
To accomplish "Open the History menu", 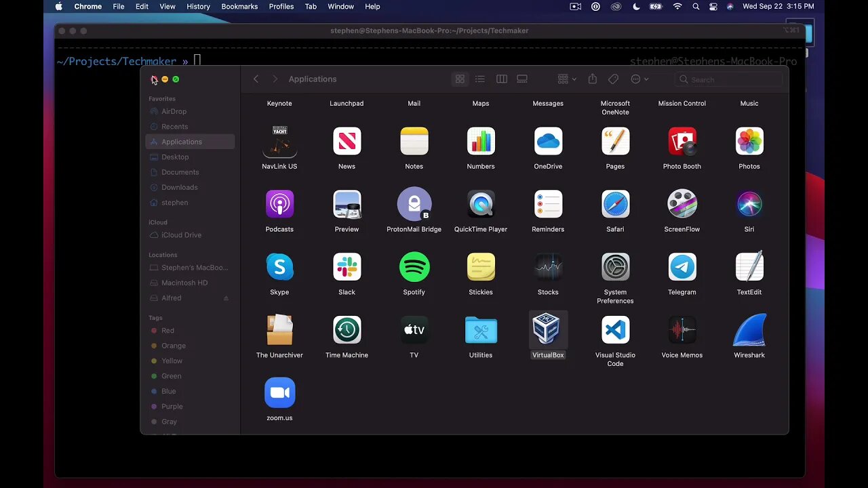I will point(198,7).
